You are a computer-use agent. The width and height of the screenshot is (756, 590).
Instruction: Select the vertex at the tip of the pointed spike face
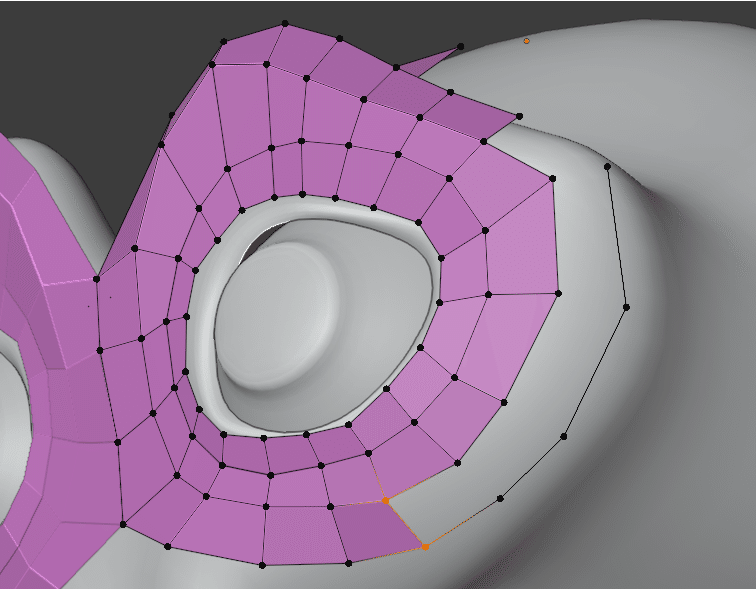(x=460, y=47)
